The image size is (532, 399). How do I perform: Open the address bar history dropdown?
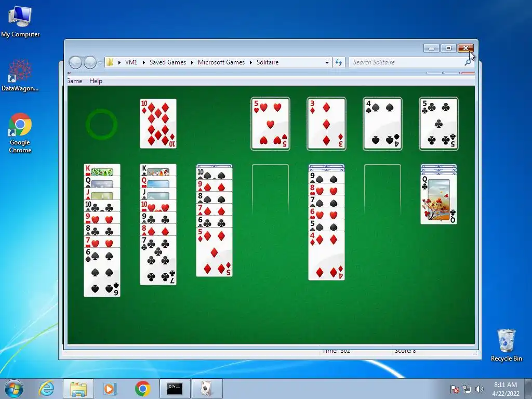point(327,62)
